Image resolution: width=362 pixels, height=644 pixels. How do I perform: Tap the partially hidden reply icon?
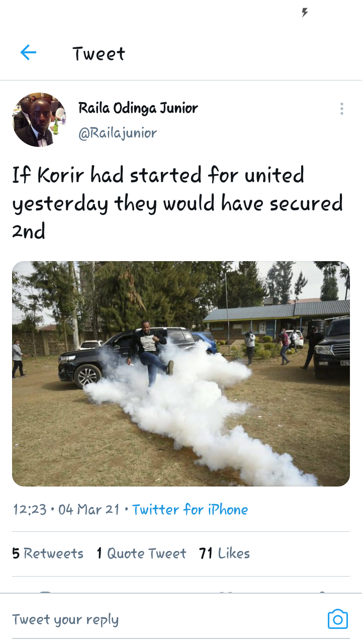[45, 592]
